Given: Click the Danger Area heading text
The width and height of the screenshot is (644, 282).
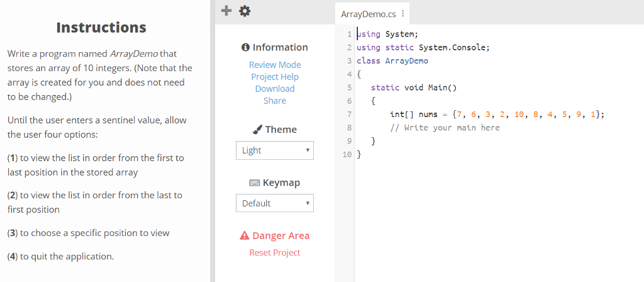Looking at the screenshot, I should pos(281,235).
